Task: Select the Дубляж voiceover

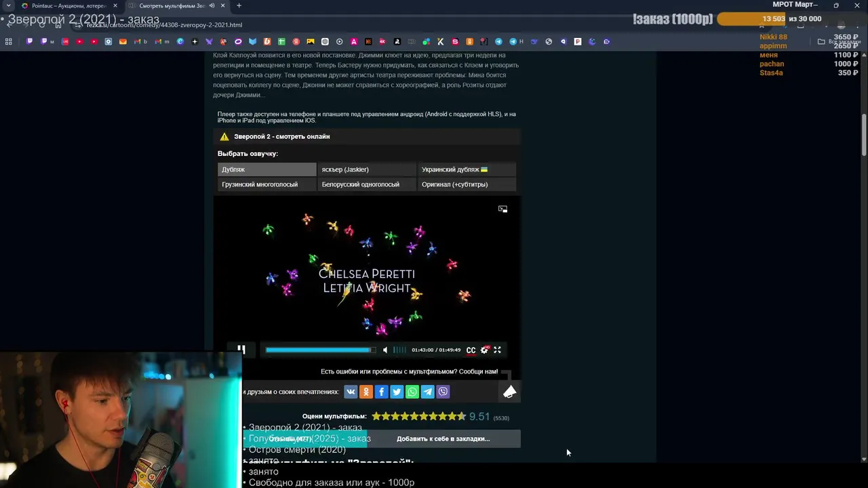Action: (x=267, y=169)
